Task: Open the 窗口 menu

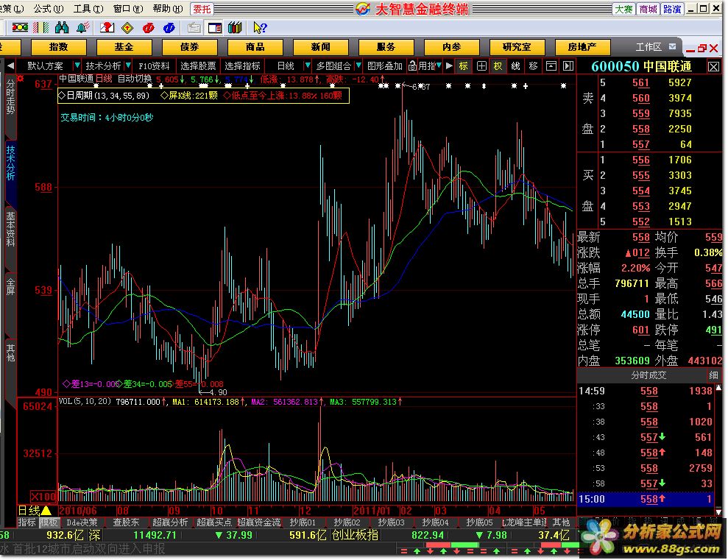Action: [128, 8]
